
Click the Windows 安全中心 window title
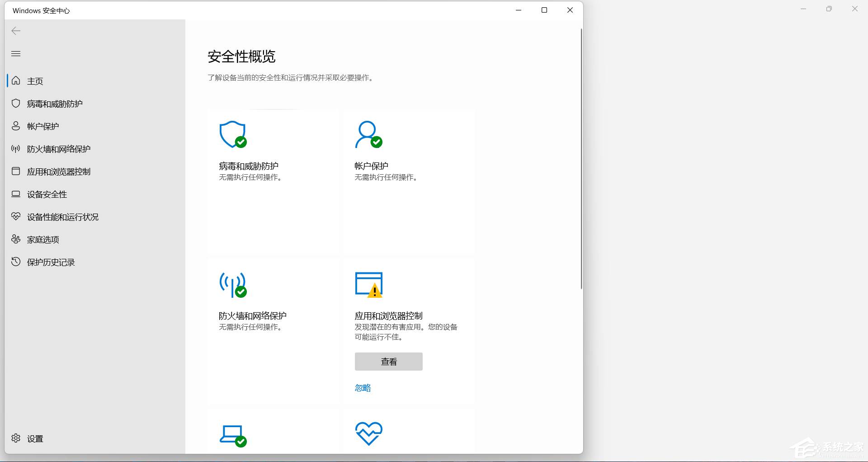point(41,10)
